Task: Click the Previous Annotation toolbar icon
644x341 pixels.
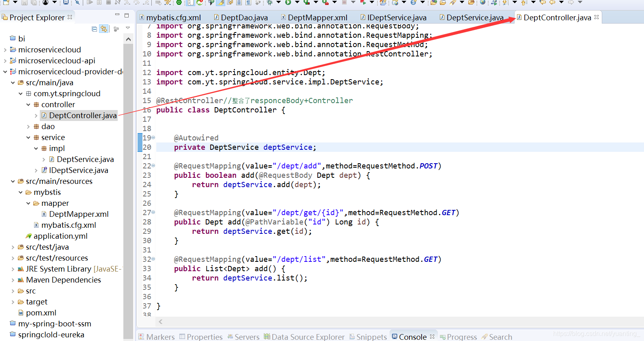Action: point(524,2)
